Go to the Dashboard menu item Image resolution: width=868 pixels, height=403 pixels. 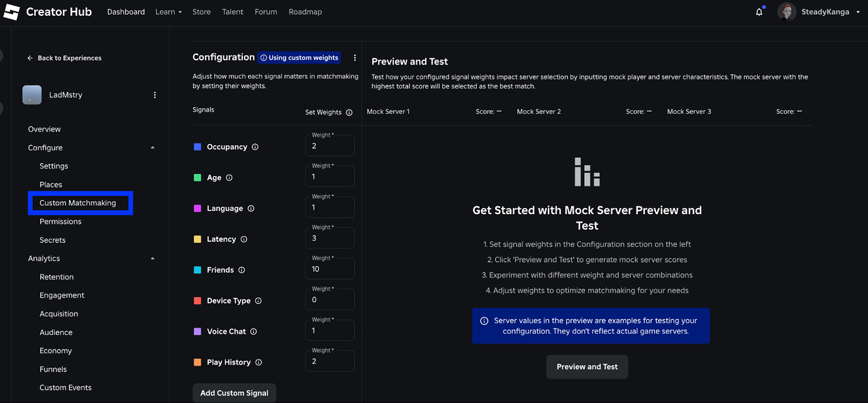click(x=126, y=11)
